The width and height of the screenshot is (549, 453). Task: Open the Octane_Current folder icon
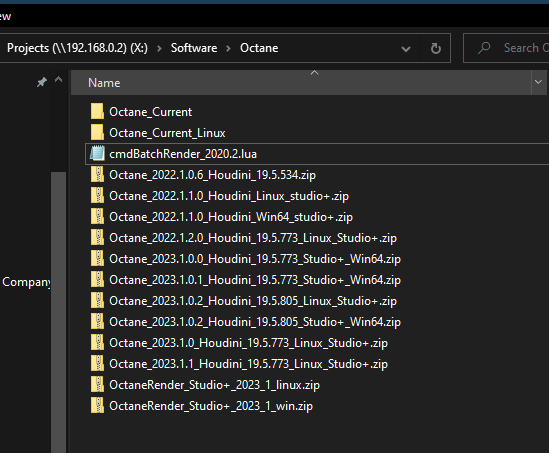tap(97, 112)
